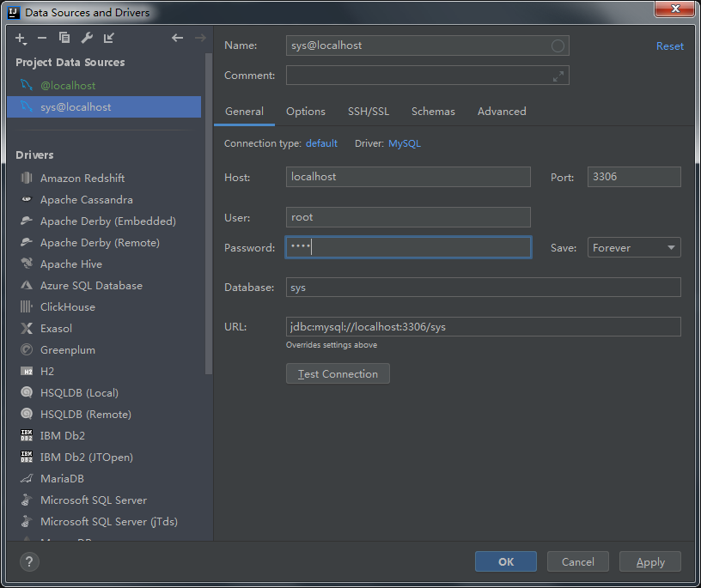Open the SSH/SSL tab
Image resolution: width=701 pixels, height=588 pixels.
(369, 112)
